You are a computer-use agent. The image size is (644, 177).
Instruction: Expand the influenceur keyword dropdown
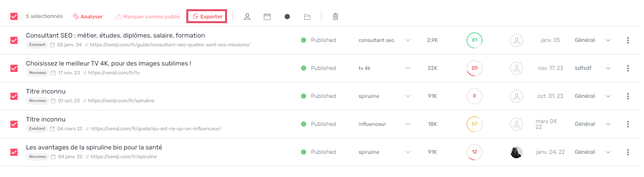408,124
